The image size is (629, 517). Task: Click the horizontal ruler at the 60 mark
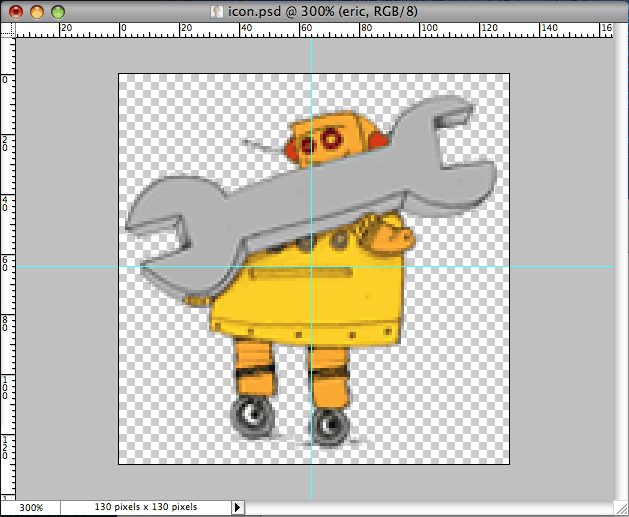[x=306, y=30]
